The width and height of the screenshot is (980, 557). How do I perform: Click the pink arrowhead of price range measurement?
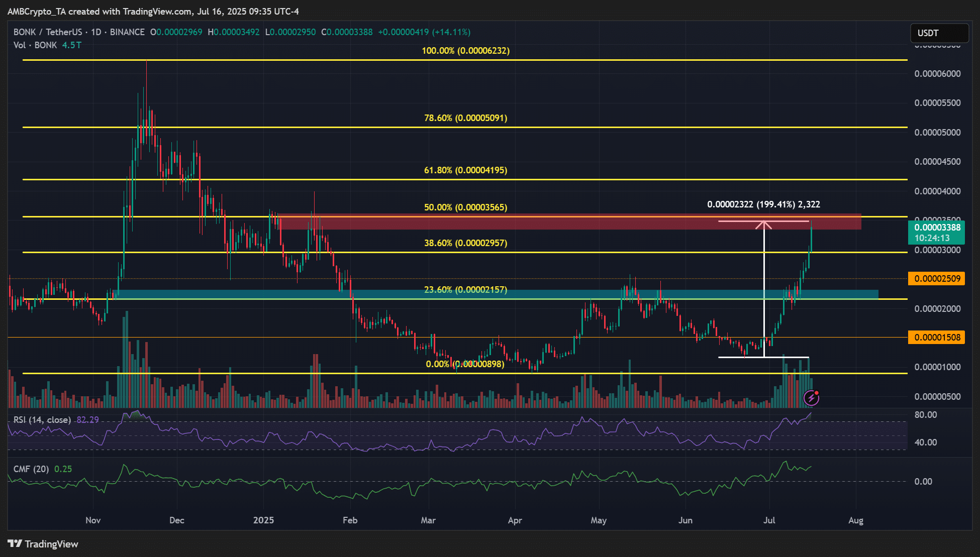tap(764, 224)
